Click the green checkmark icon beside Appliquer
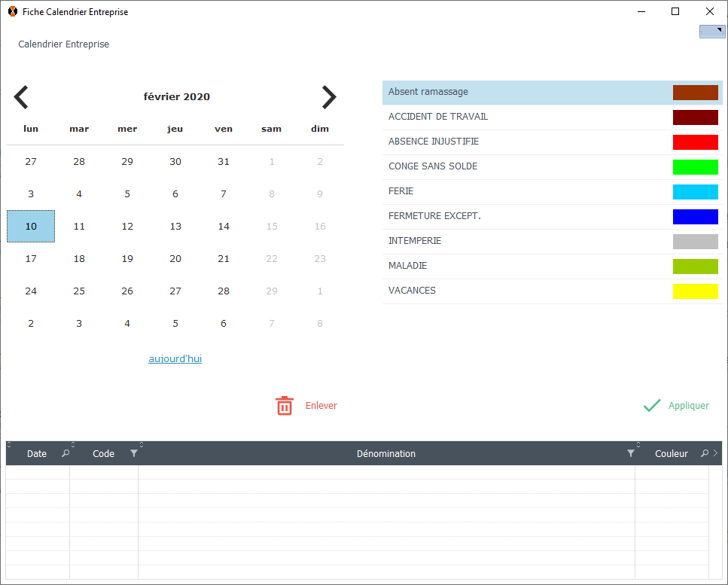This screenshot has height=585, width=728. point(652,406)
